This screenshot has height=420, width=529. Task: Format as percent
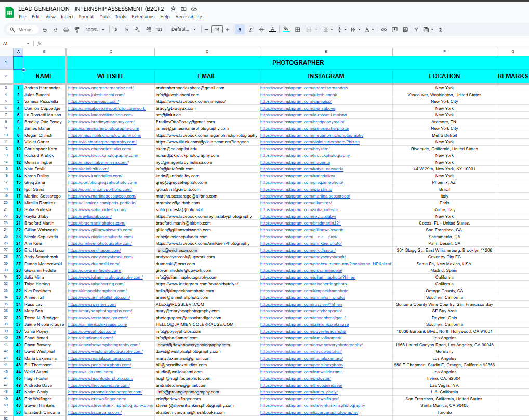126,29
